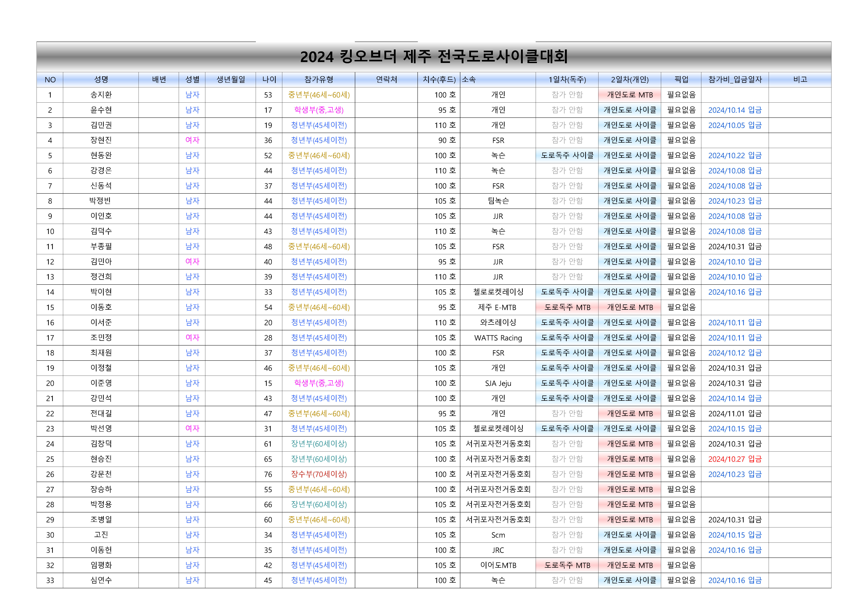Screen dimensions: 868x615
Task: Click the name 김민권 in row 3
Action: 101,125
